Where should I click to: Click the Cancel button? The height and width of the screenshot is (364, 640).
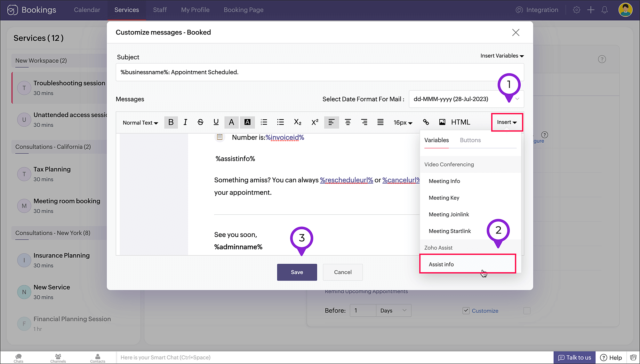[342, 272]
